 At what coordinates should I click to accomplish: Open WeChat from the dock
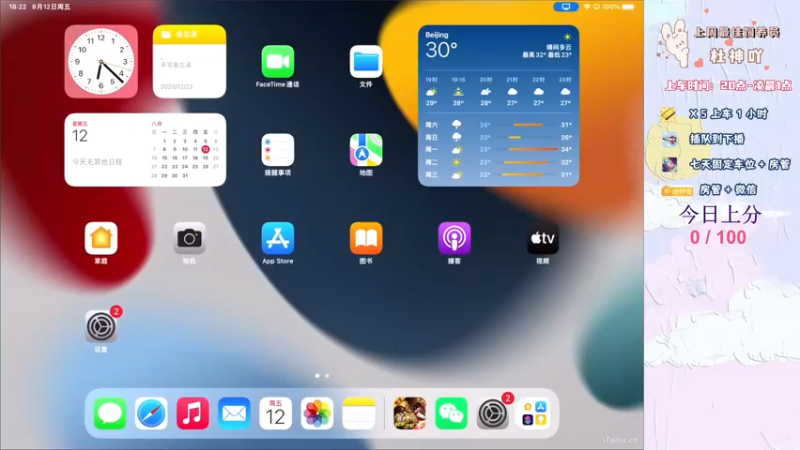[x=451, y=413]
